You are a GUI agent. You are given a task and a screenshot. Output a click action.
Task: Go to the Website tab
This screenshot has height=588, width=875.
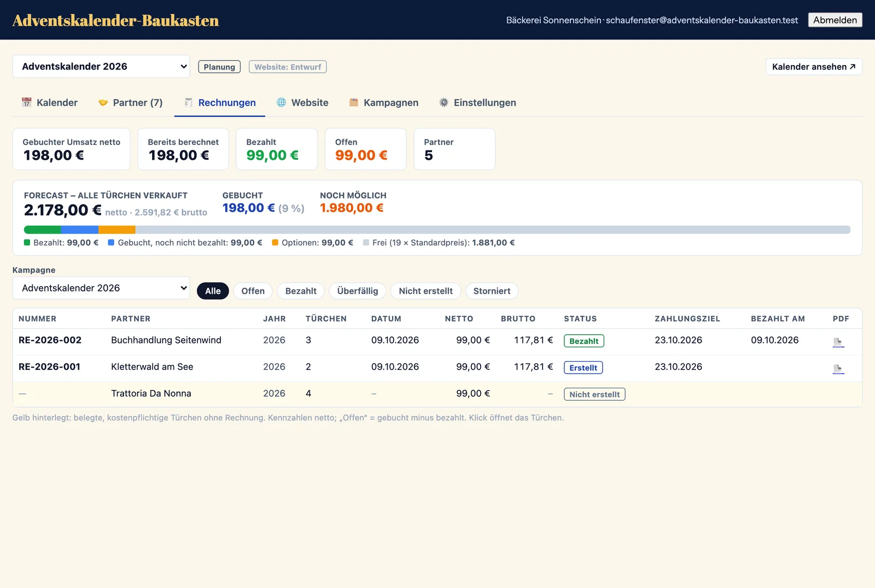tap(302, 103)
